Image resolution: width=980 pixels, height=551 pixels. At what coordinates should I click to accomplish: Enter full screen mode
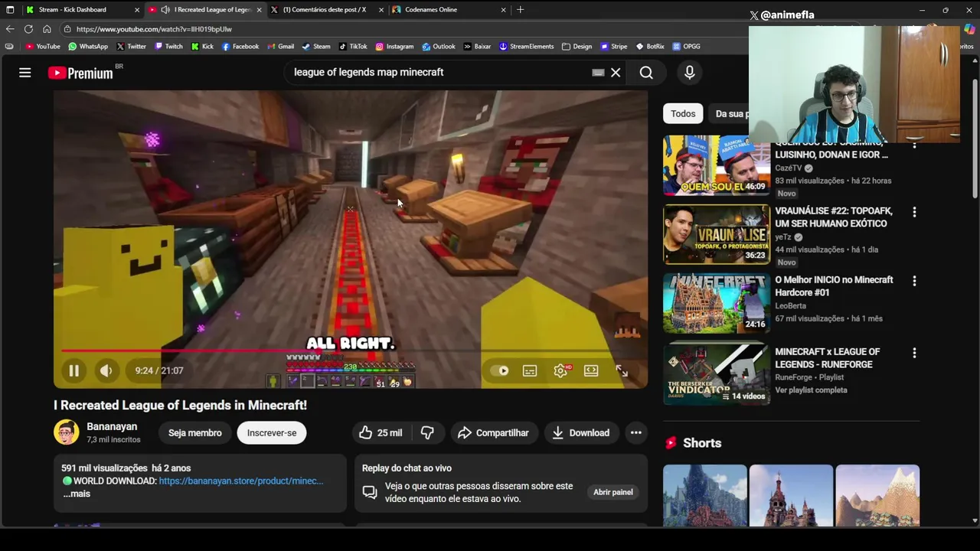click(622, 370)
